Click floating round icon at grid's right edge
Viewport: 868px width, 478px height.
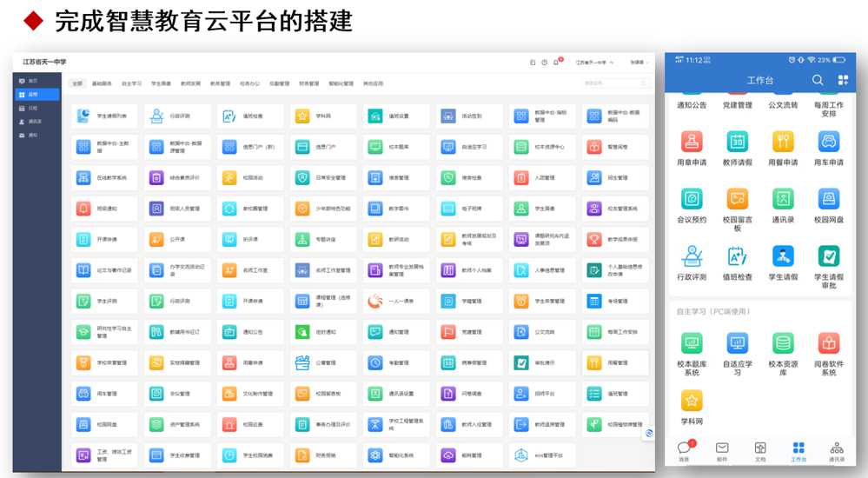point(649,433)
